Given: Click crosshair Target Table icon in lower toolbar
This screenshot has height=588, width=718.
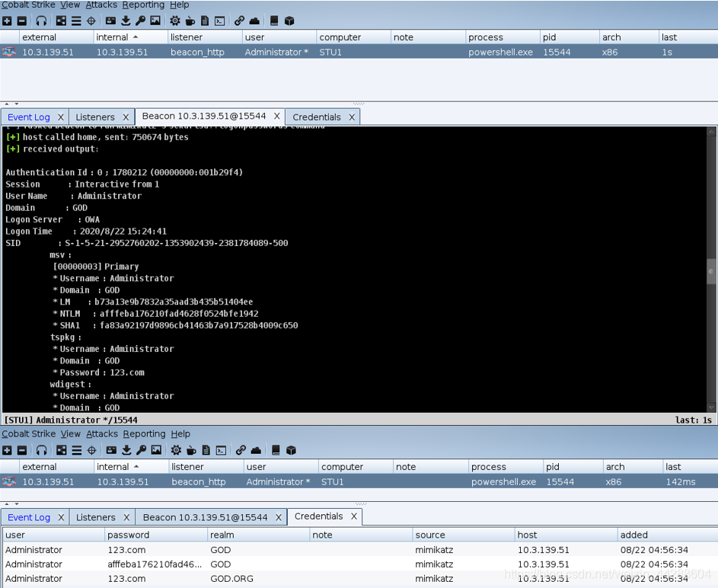Looking at the screenshot, I should coord(91,451).
